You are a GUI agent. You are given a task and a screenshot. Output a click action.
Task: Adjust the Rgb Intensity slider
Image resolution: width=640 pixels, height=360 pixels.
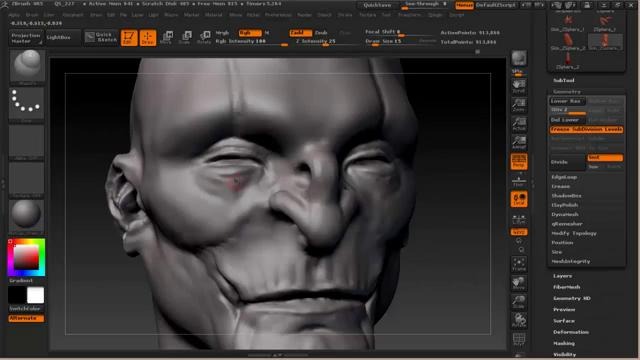[251, 42]
